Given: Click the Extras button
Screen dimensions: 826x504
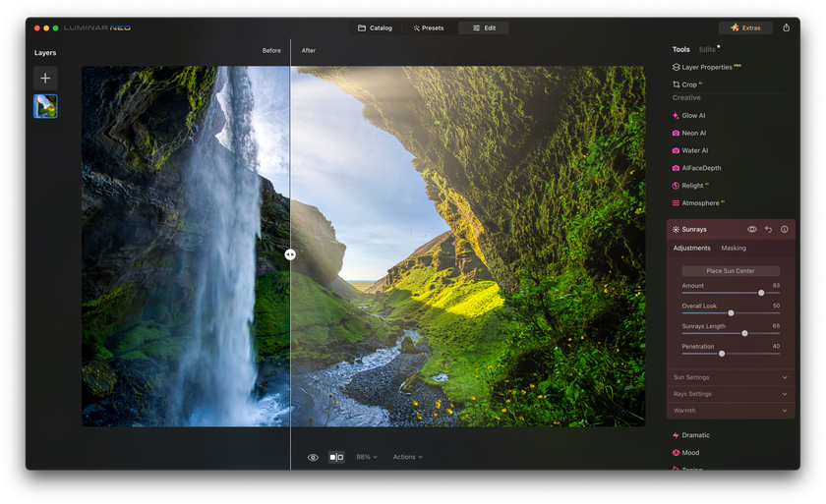Looking at the screenshot, I should click(x=745, y=28).
